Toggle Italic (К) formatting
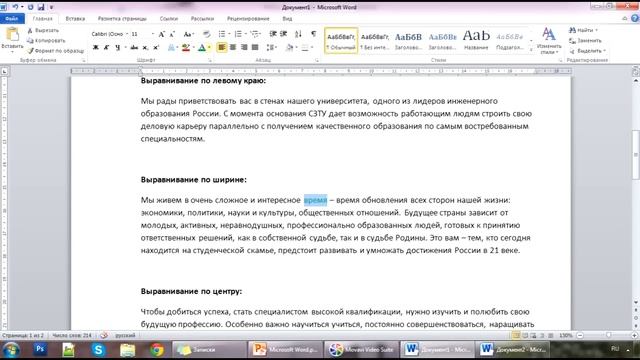Viewport: 640px width, 360px height. coord(107,48)
